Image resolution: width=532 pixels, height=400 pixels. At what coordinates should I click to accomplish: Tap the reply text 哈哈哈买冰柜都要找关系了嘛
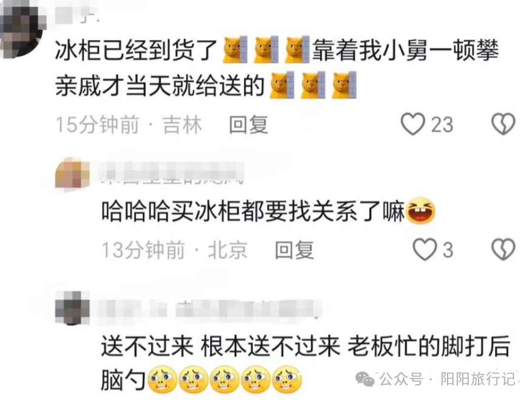[x=253, y=211]
